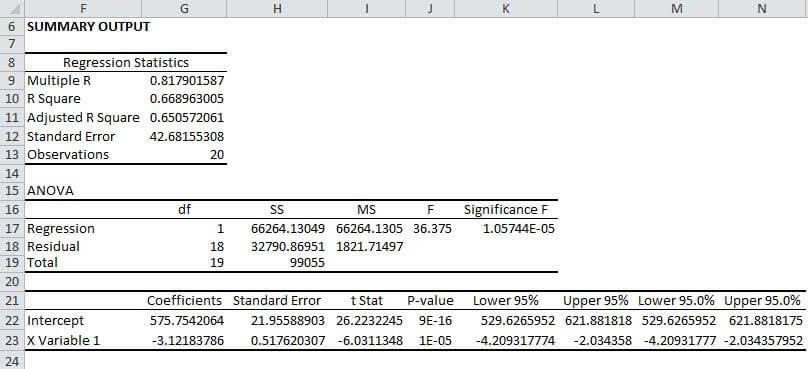808x369 pixels.
Task: Select Upper 95.0% value -2.034357952
Action: point(763,340)
